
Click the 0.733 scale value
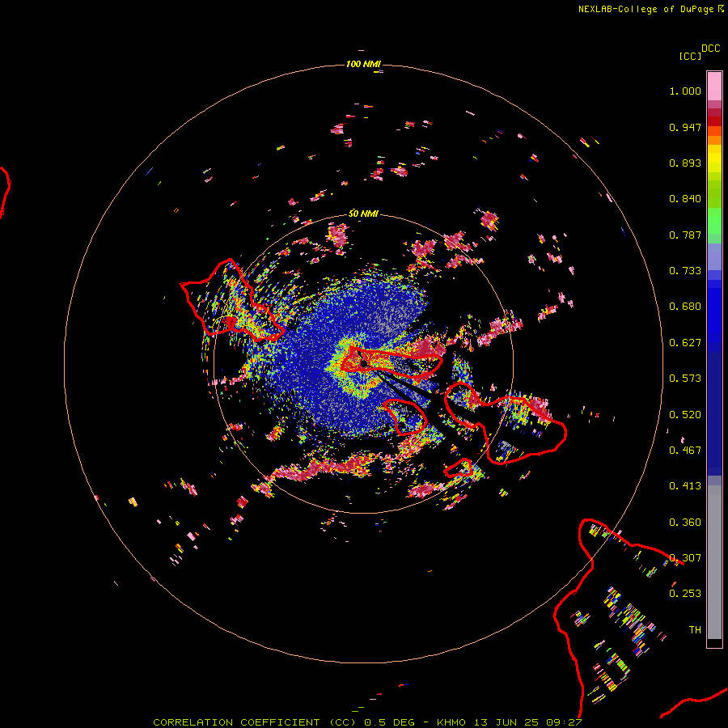[x=685, y=271]
